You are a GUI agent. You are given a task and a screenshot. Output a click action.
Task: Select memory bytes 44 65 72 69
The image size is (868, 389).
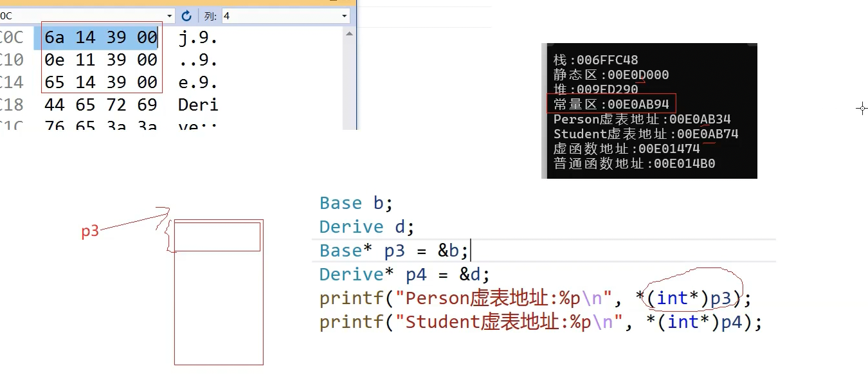click(101, 105)
